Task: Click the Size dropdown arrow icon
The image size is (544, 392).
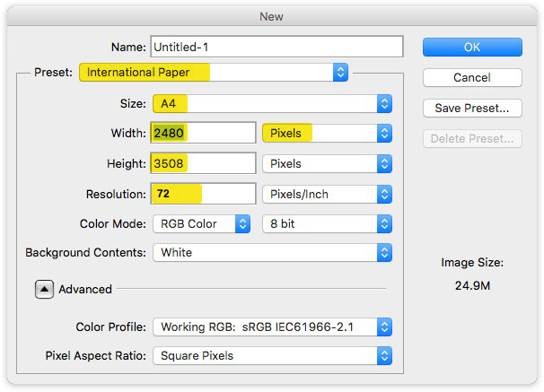Action: [x=384, y=103]
